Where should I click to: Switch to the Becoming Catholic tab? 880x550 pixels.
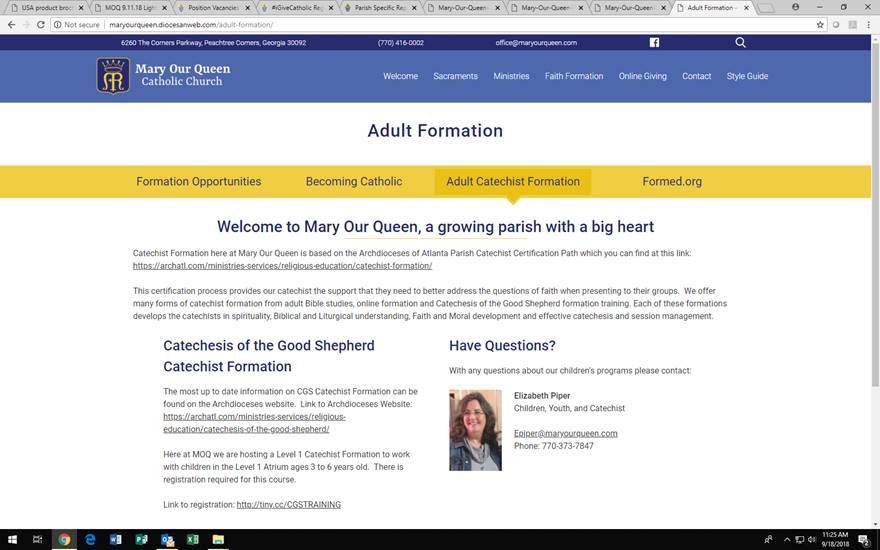354,182
